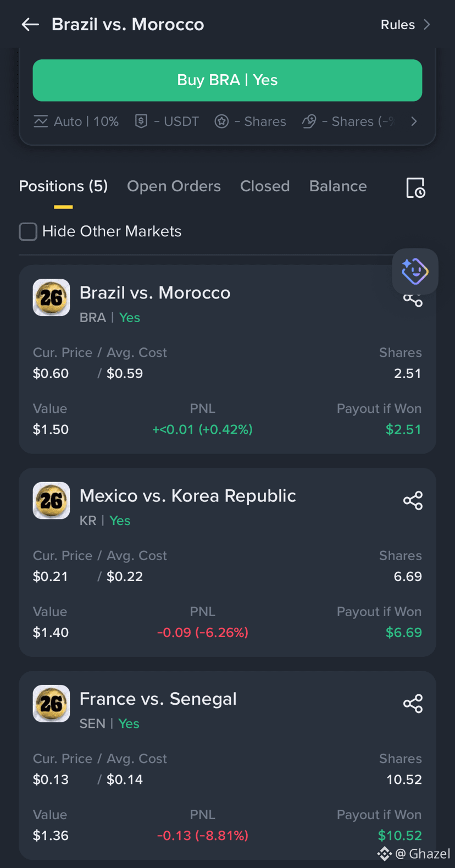
Task: Switch to the Open Orders tab
Action: point(174,186)
